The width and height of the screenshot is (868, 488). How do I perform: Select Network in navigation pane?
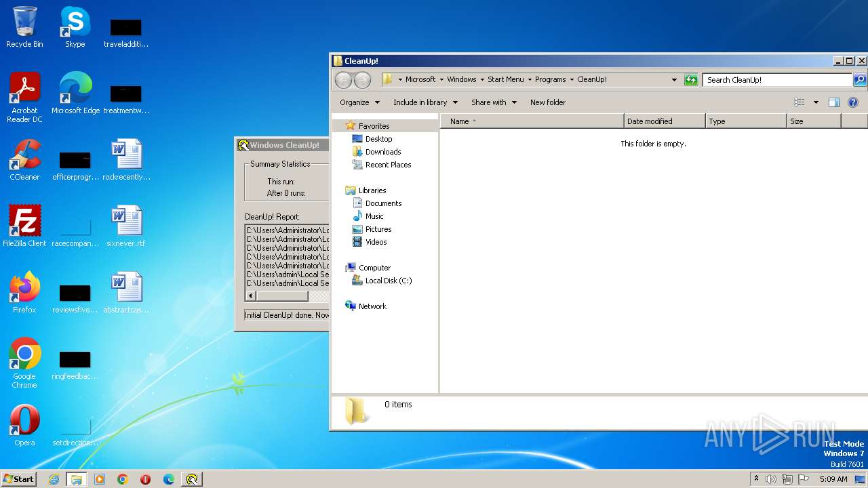pyautogui.click(x=372, y=306)
